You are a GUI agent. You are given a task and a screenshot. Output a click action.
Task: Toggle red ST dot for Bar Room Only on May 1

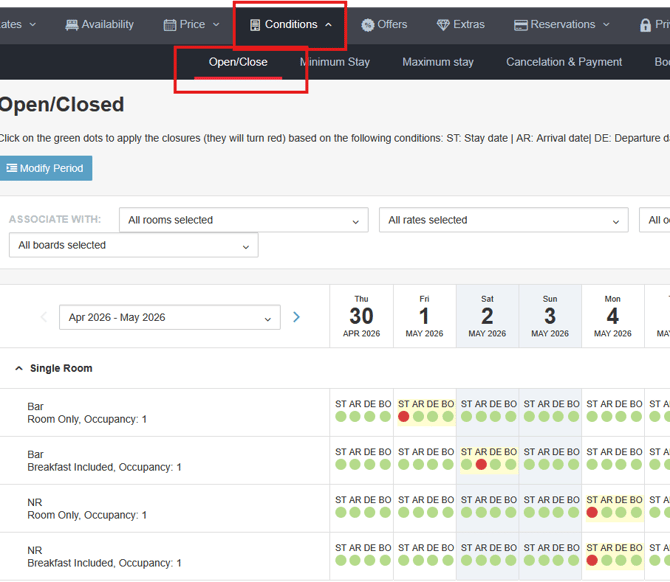tap(403, 417)
